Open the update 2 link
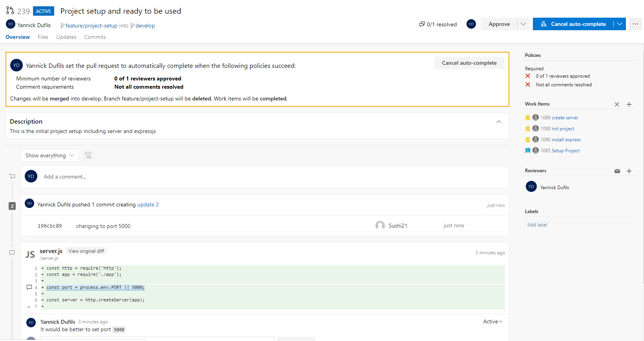 [x=148, y=204]
